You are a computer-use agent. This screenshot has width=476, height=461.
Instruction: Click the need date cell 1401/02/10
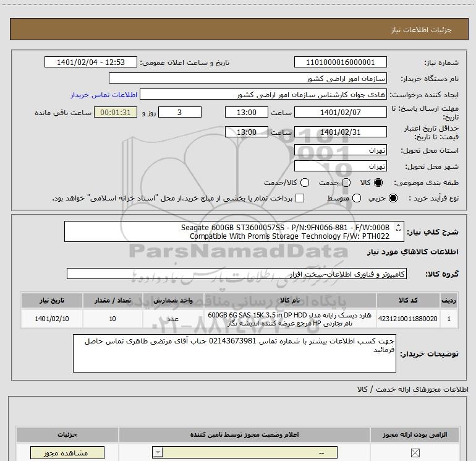click(51, 319)
